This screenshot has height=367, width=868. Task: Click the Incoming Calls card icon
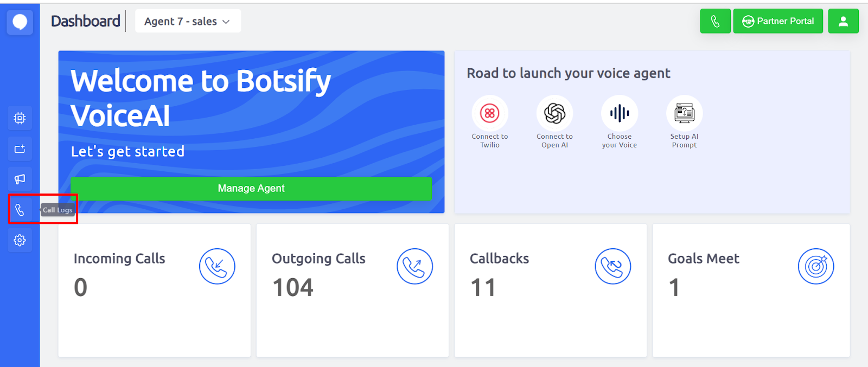[217, 266]
